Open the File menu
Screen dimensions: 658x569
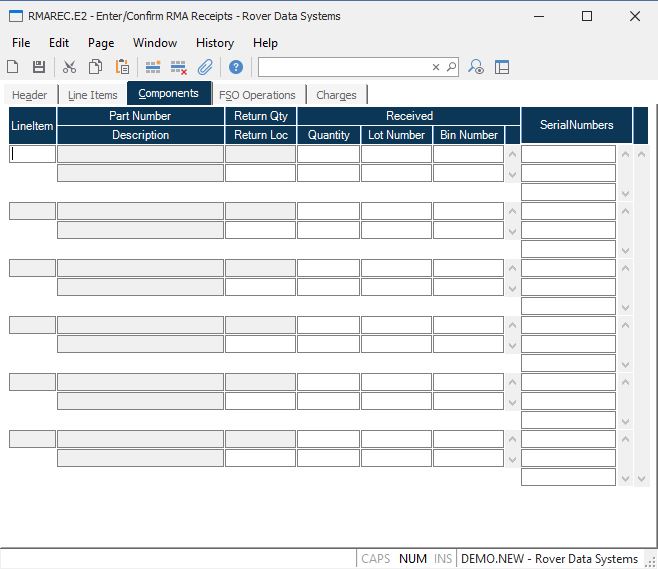(21, 43)
